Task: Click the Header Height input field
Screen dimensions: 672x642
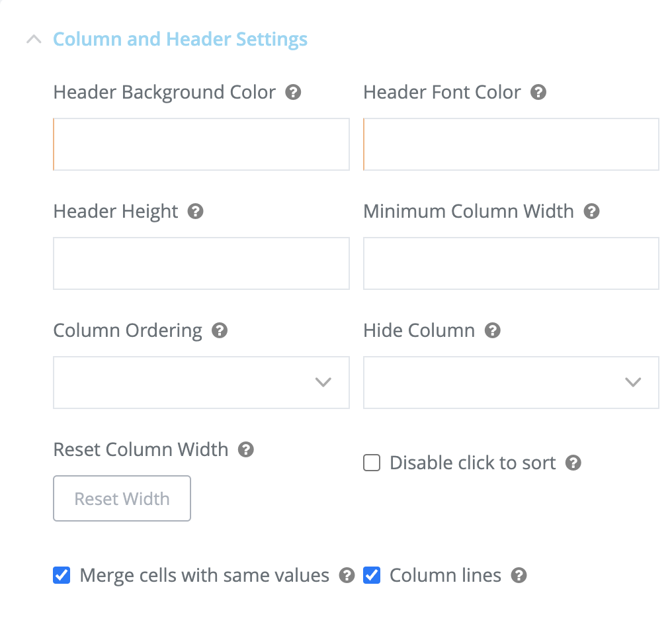Action: coord(202,263)
